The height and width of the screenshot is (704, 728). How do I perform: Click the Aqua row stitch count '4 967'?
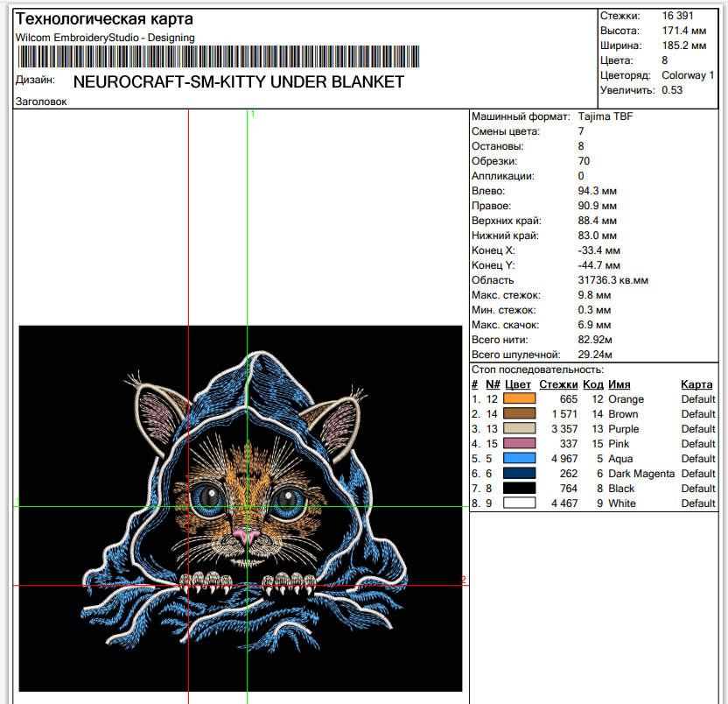pyautogui.click(x=564, y=459)
